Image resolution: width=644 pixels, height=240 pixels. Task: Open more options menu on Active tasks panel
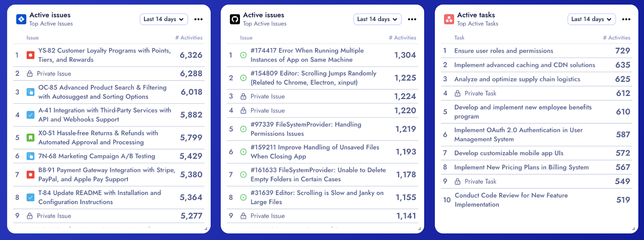click(x=626, y=19)
